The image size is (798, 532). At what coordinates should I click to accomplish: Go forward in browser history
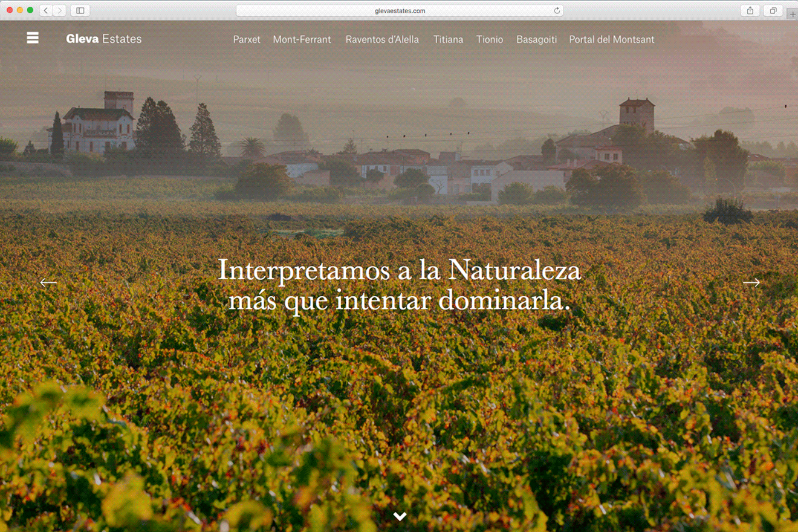(60, 10)
